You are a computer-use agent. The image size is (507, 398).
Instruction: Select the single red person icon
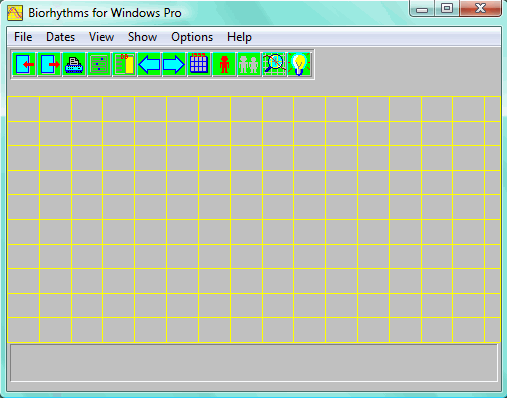(224, 64)
